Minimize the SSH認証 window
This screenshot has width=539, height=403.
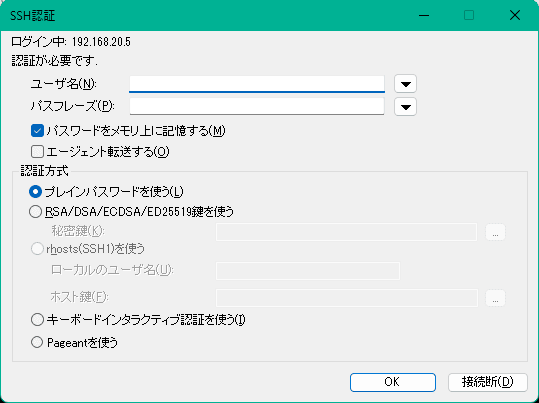[424, 15]
